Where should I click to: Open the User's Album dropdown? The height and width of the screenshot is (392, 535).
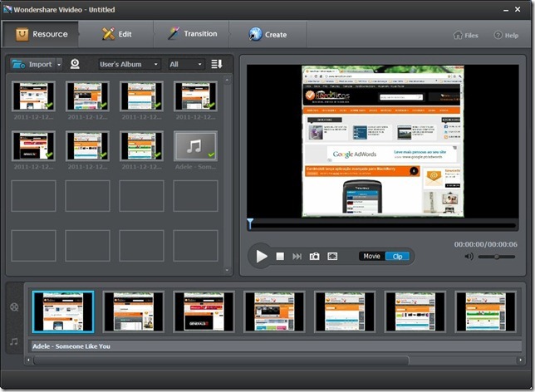(130, 64)
